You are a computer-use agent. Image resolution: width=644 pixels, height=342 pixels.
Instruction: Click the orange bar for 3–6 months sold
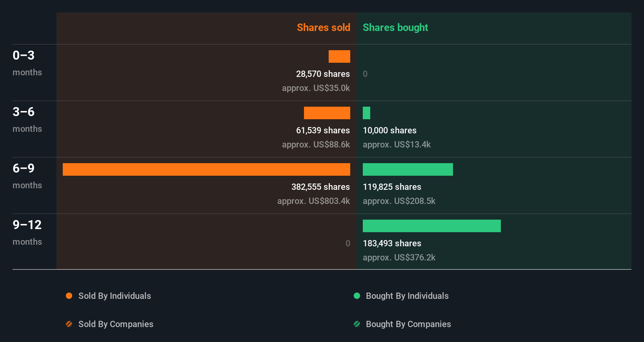pos(327,113)
